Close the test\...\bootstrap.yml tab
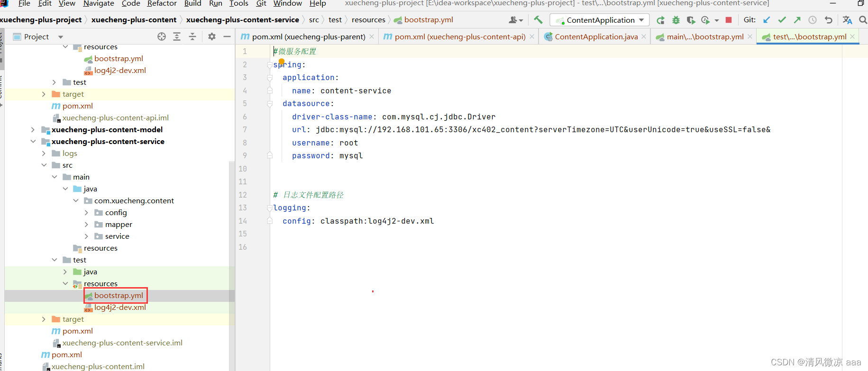This screenshot has width=868, height=371. 852,36
